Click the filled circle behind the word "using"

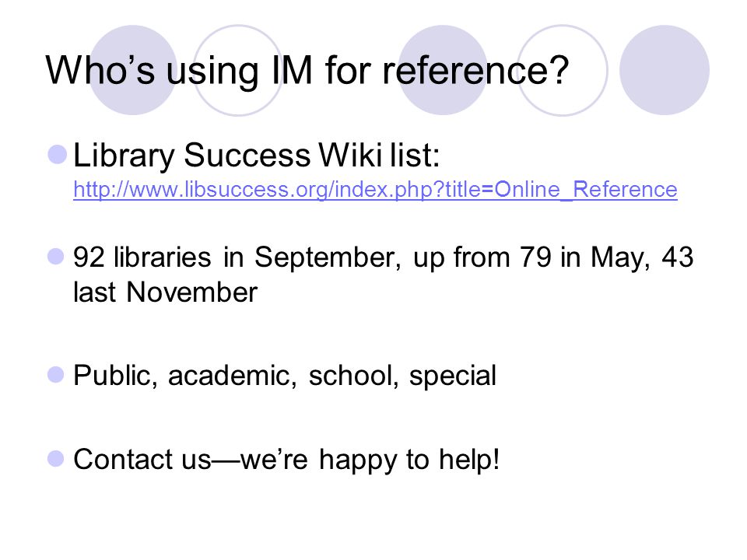click(133, 70)
